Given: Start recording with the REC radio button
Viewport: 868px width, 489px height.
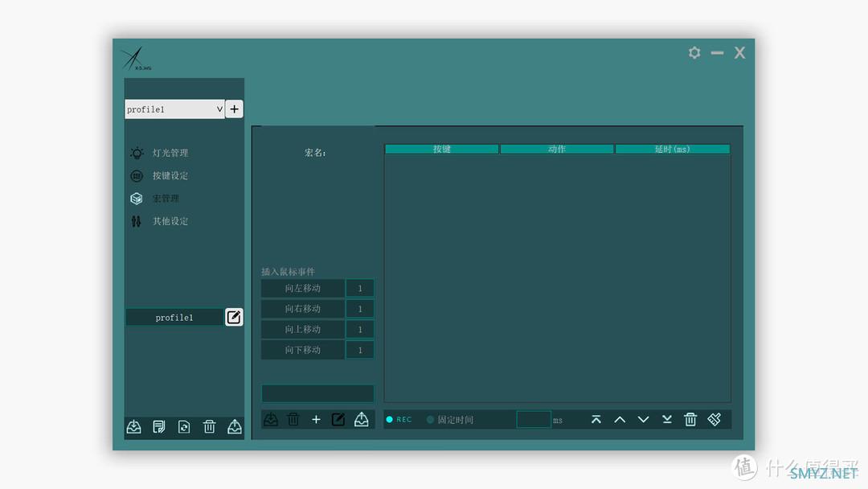Looking at the screenshot, I should point(390,420).
